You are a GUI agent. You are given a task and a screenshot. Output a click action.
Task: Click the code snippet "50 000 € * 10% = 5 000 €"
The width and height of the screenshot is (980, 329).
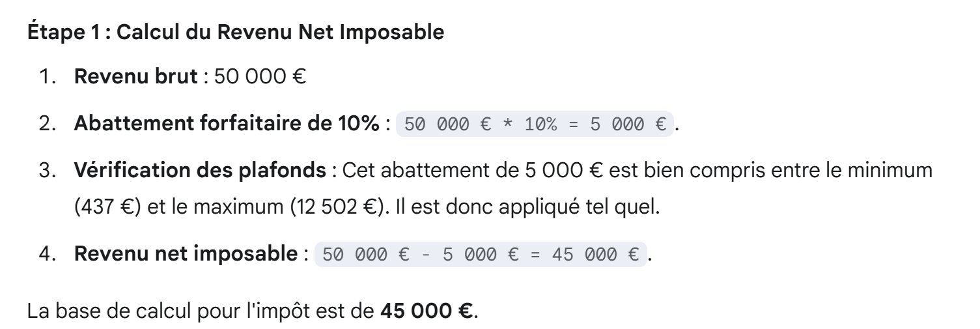535,124
